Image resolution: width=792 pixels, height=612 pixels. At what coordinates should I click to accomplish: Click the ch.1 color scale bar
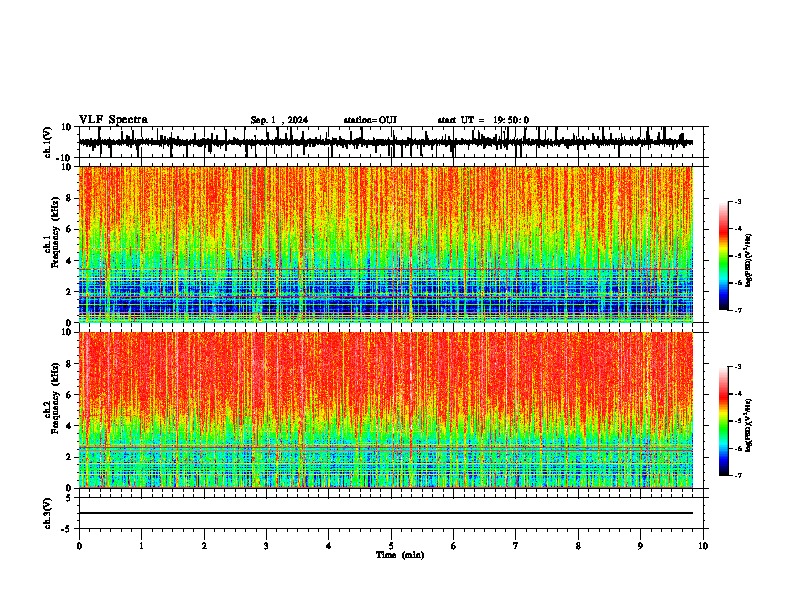pos(724,256)
